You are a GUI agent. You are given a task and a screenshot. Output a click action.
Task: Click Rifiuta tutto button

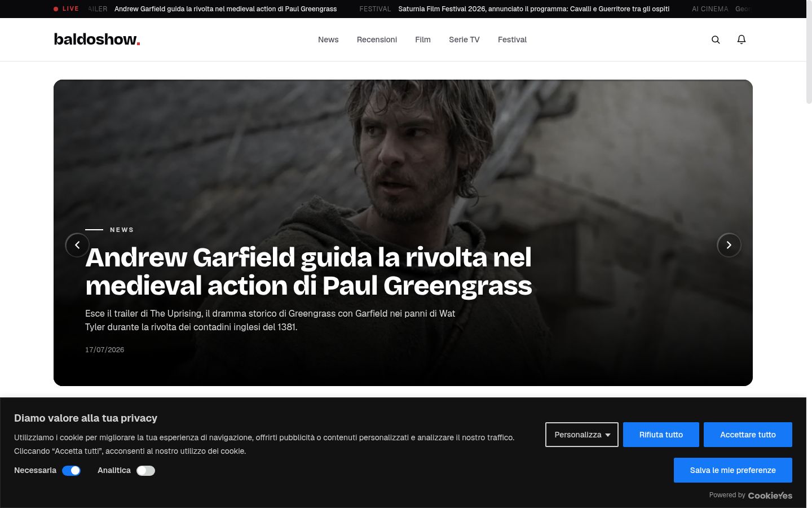click(x=661, y=435)
